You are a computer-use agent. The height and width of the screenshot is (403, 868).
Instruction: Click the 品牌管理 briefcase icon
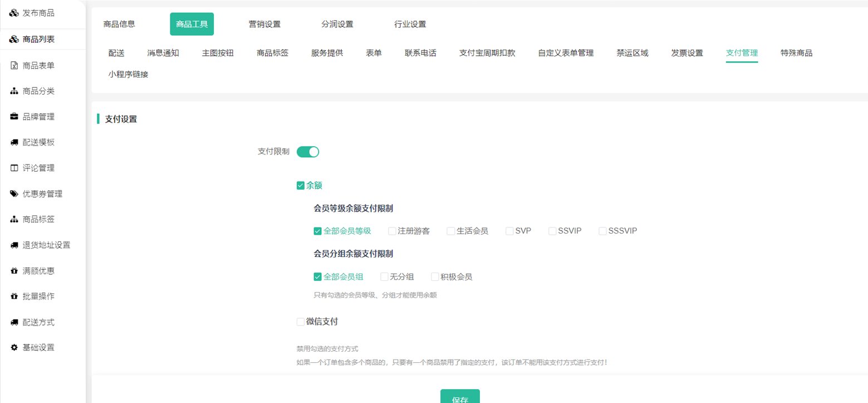pos(14,117)
